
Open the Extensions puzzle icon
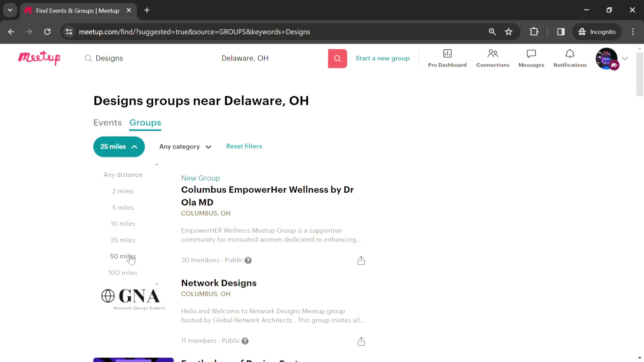pos(534,32)
